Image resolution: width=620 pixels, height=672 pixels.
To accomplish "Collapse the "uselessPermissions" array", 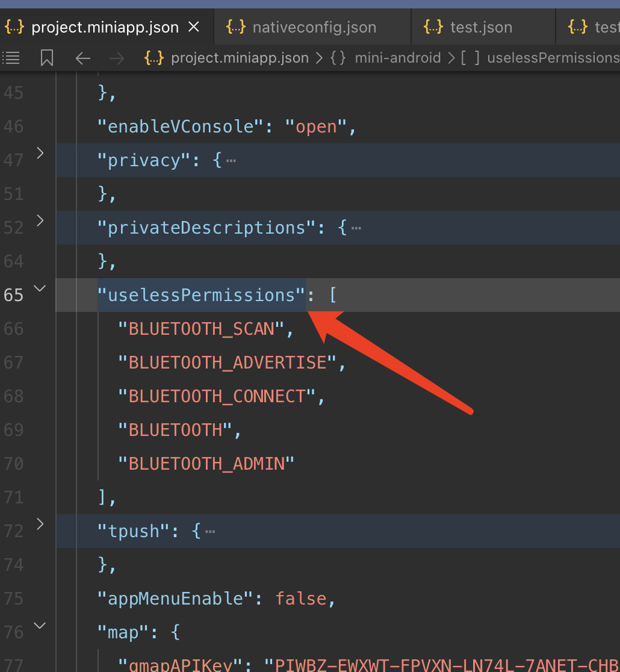I will (40, 288).
